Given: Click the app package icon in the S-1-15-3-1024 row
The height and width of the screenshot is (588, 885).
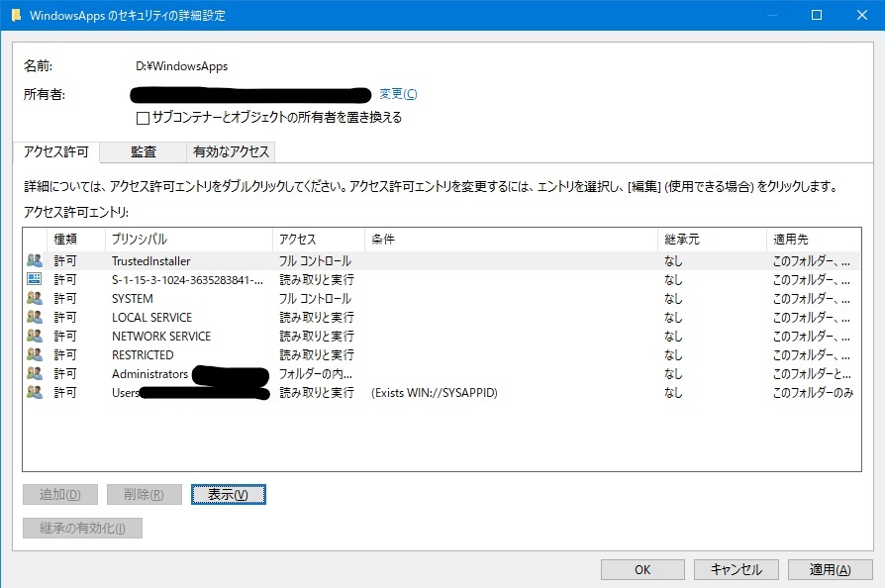Looking at the screenshot, I should point(35,279).
